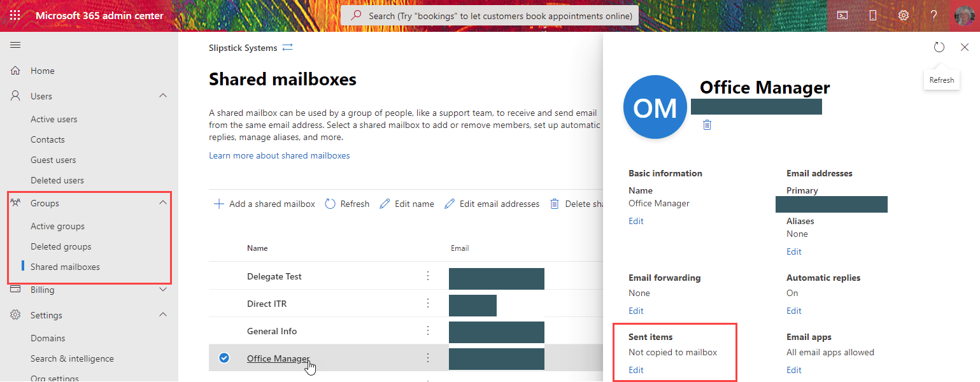980x382 pixels.
Task: Click the Groups icon in sidebar
Action: pyautogui.click(x=16, y=203)
